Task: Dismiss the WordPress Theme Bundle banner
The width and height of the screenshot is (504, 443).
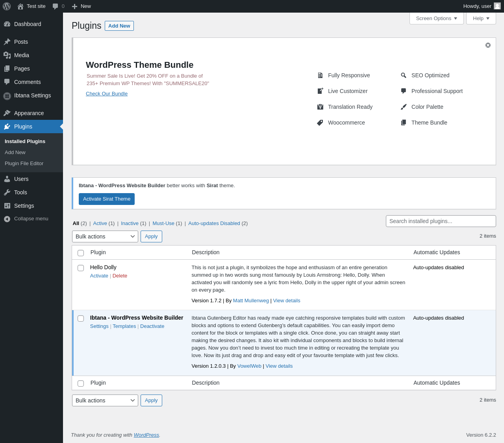Action: [x=488, y=45]
